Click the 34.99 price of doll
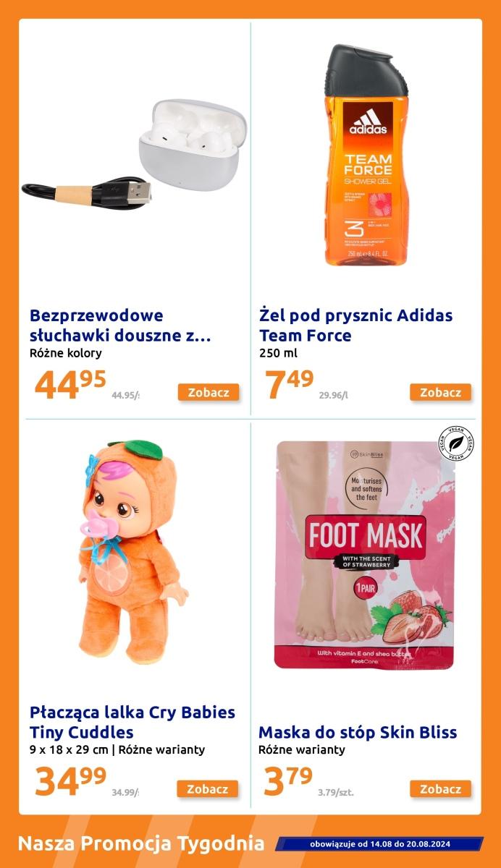This screenshot has width=501, height=868. (70, 781)
